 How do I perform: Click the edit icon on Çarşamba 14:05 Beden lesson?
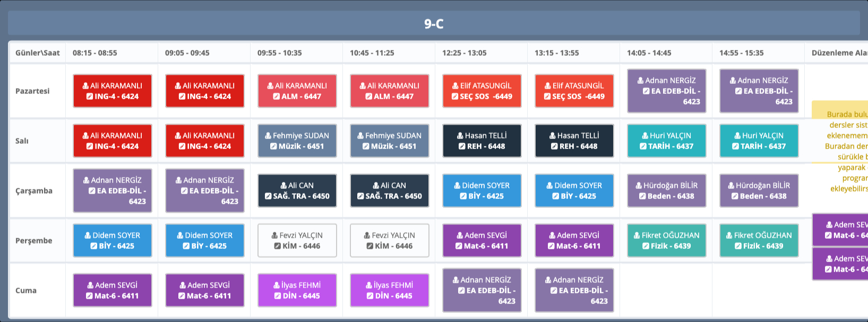[x=642, y=196]
